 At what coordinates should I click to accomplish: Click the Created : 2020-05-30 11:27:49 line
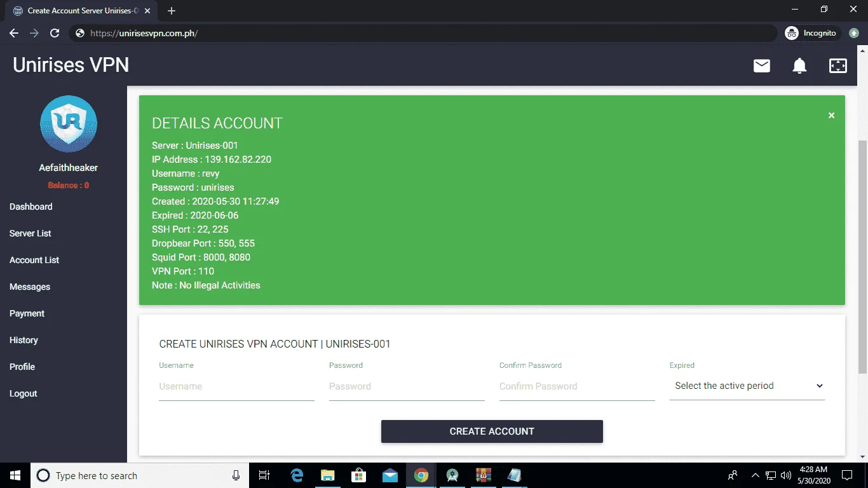click(215, 201)
